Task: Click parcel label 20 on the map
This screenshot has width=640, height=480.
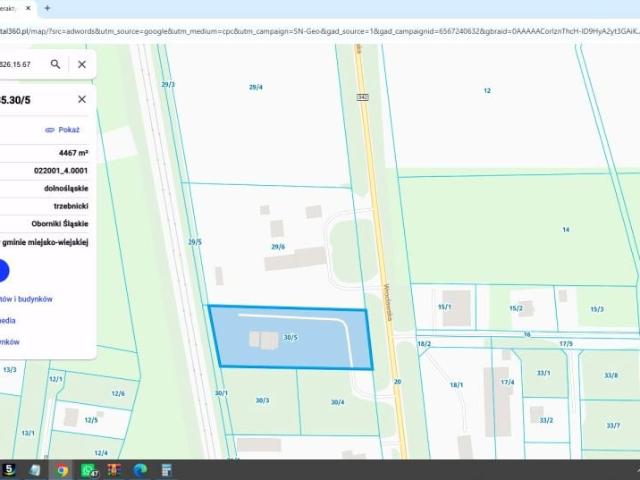Action: pos(397,382)
